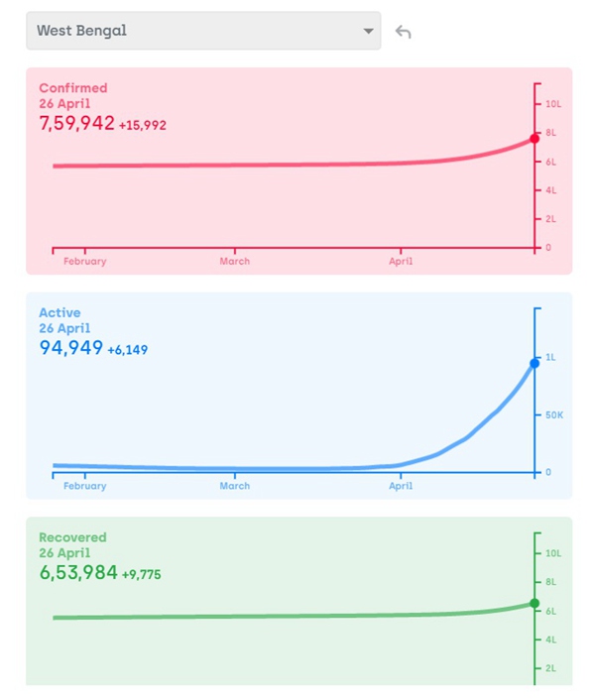Click the 50K tick on Active chart
Viewport: 595px width, 700px height.
pyautogui.click(x=554, y=414)
